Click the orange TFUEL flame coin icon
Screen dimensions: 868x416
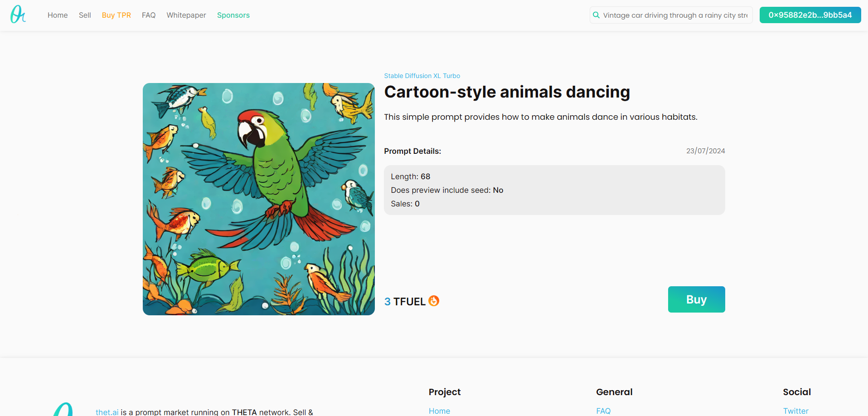click(434, 301)
